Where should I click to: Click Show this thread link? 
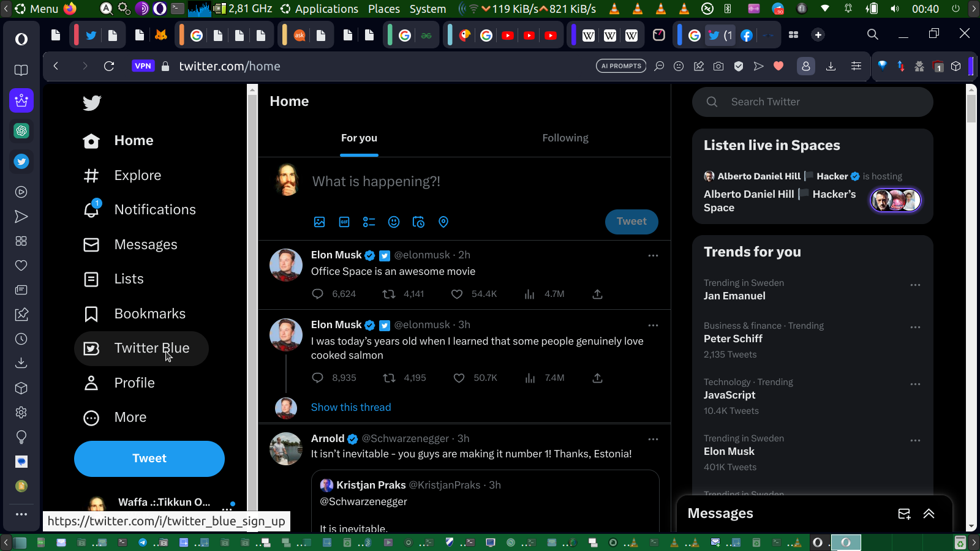pos(350,408)
